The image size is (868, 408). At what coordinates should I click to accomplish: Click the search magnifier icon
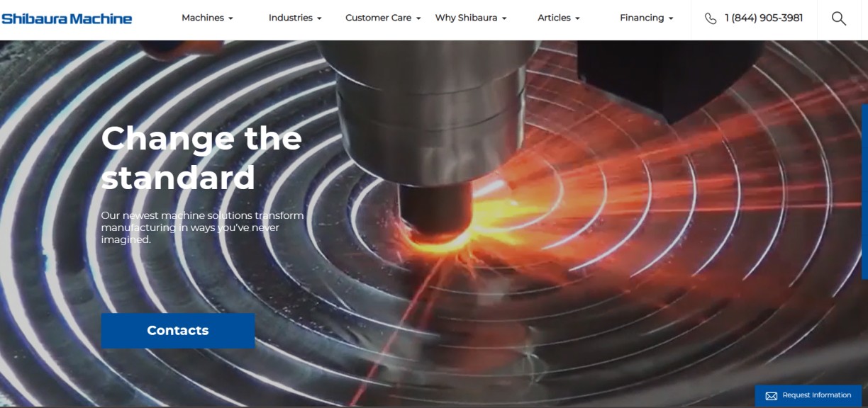(839, 18)
